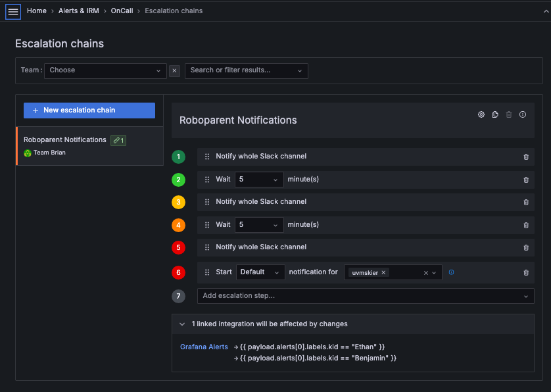This screenshot has height=392, width=551.
Task: Go to Alerts & IRM breadcrumb
Action: point(78,11)
